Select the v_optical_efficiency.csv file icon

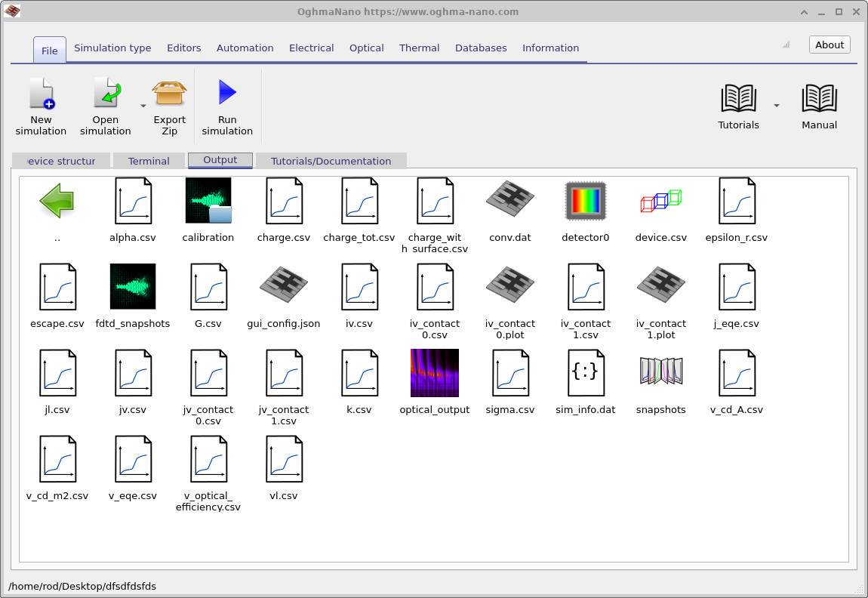tap(208, 459)
